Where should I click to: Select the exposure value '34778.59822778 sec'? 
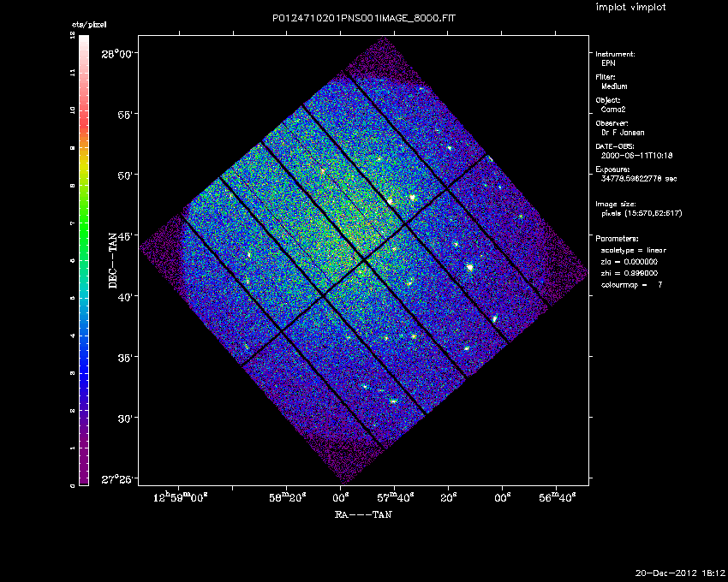click(x=639, y=179)
